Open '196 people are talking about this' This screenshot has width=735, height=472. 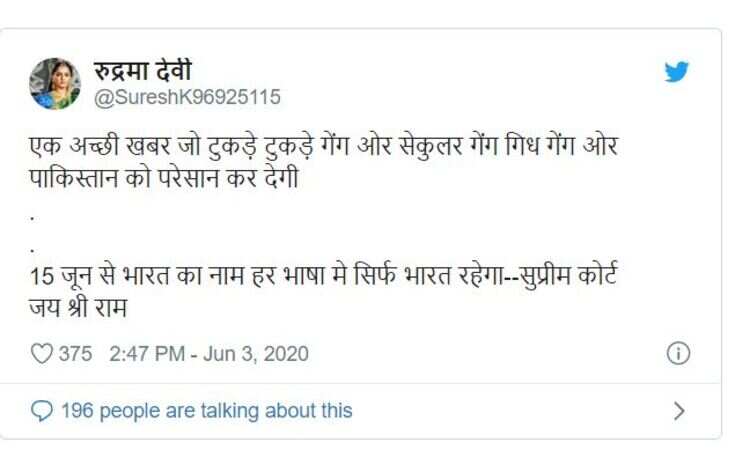[x=207, y=411]
